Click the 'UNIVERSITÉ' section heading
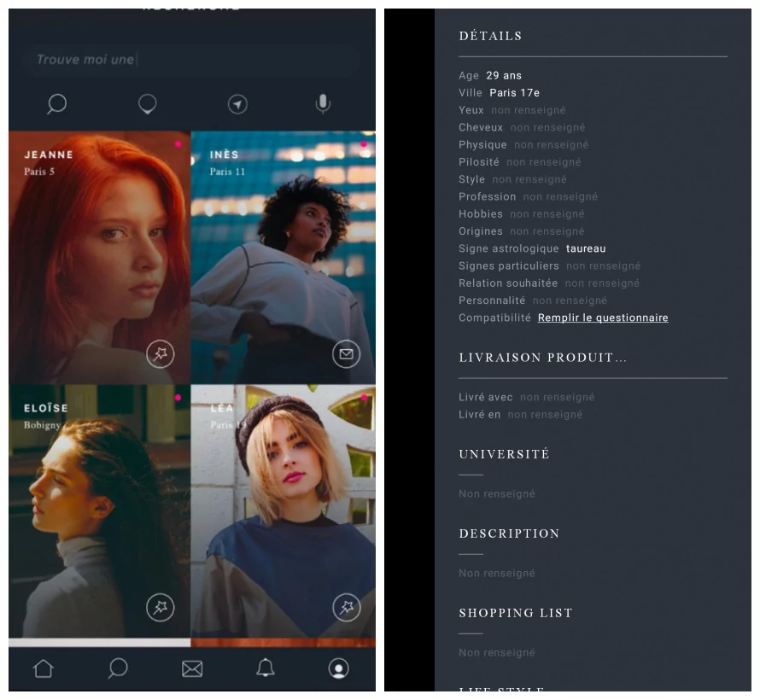The height and width of the screenshot is (700, 760). point(504,454)
